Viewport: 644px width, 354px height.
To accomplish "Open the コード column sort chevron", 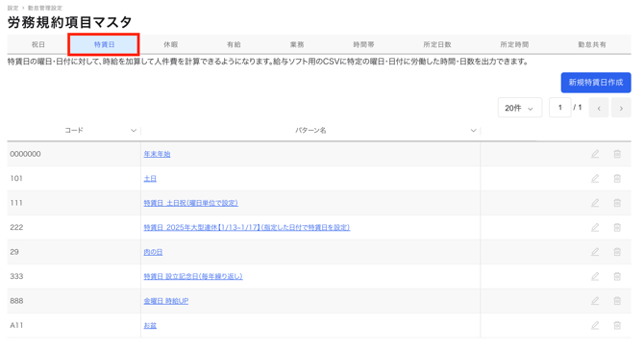I will [134, 130].
